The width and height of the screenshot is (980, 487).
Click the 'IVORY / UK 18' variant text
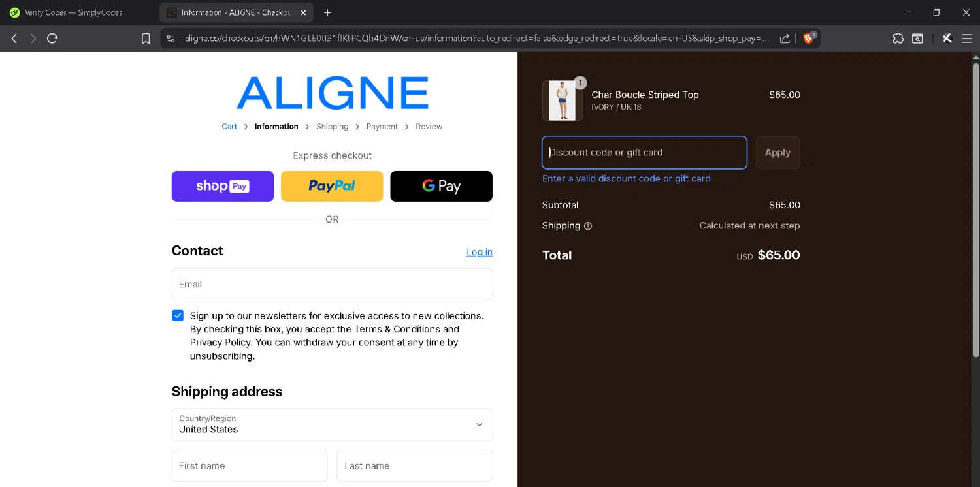(616, 107)
